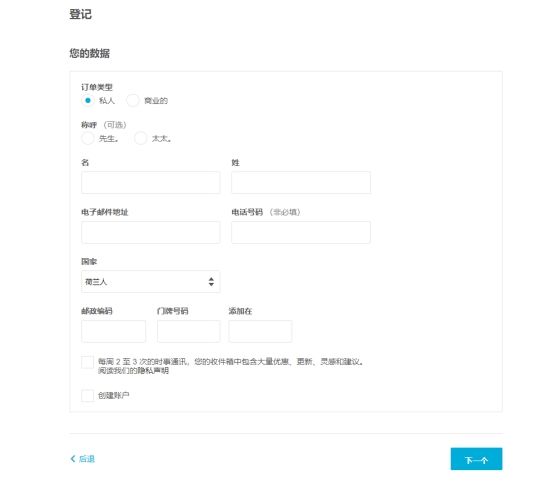Viewport: 553px width, 487px height.
Task: Enable the 创建账户 checkbox
Action: pyautogui.click(x=87, y=396)
